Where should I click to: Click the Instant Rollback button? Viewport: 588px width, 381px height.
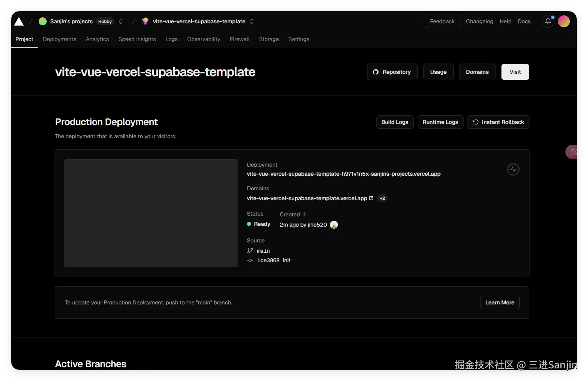[498, 122]
